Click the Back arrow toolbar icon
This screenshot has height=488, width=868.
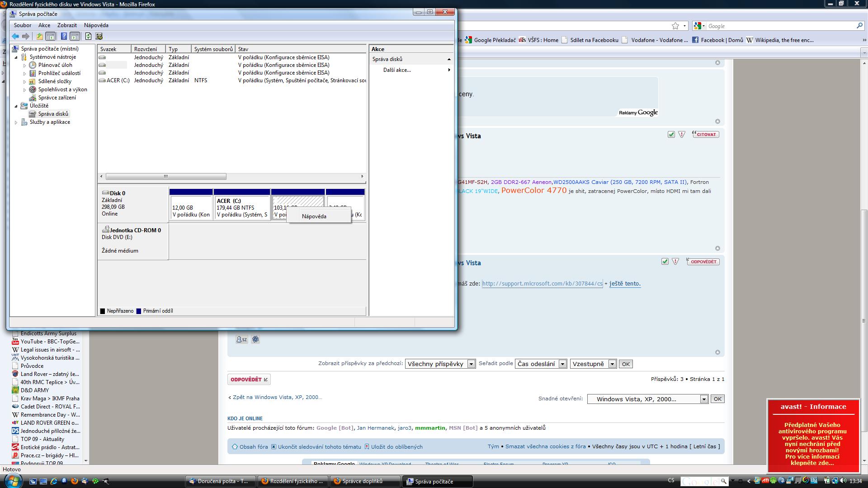tap(15, 36)
